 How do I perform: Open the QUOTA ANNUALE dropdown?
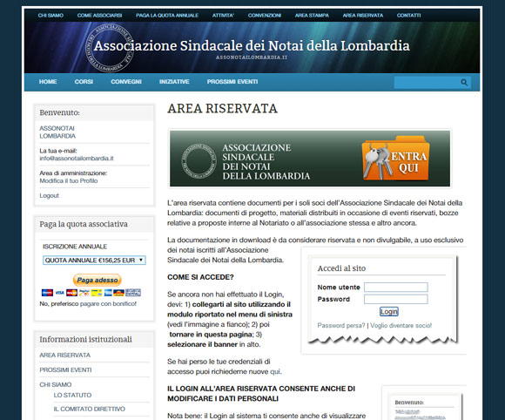point(94,261)
